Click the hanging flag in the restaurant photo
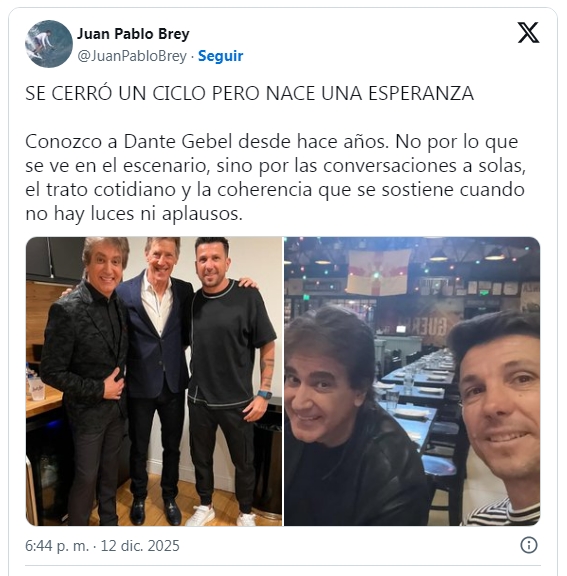The height and width of the screenshot is (576, 567). [x=378, y=272]
